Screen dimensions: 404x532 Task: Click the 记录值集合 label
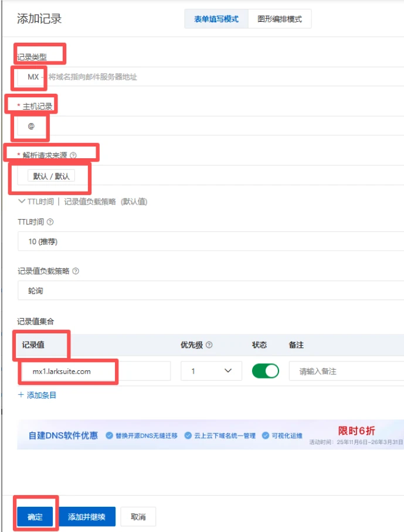coord(36,321)
